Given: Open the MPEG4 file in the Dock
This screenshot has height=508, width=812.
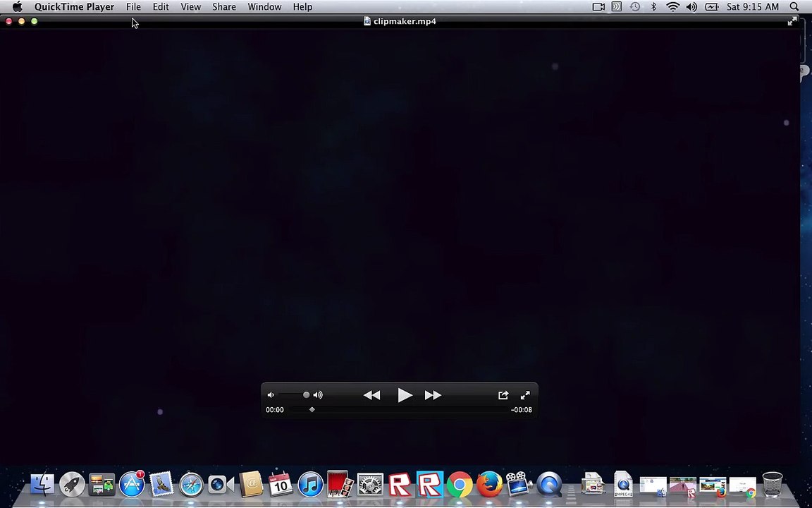Looking at the screenshot, I should [623, 485].
